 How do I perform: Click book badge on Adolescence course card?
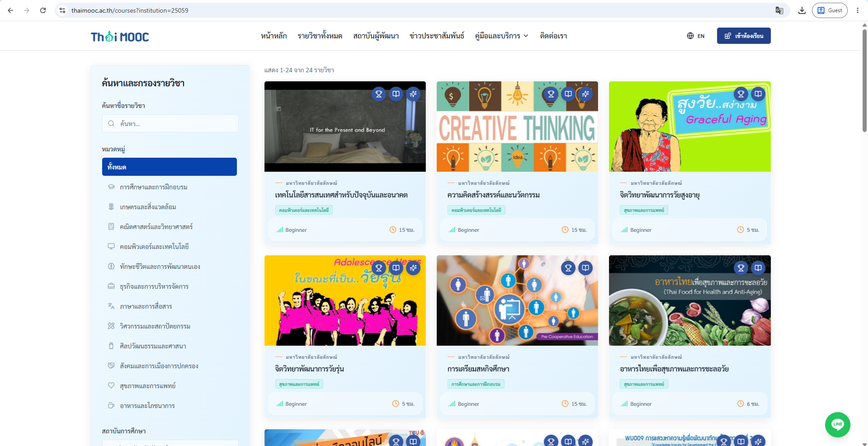[396, 268]
